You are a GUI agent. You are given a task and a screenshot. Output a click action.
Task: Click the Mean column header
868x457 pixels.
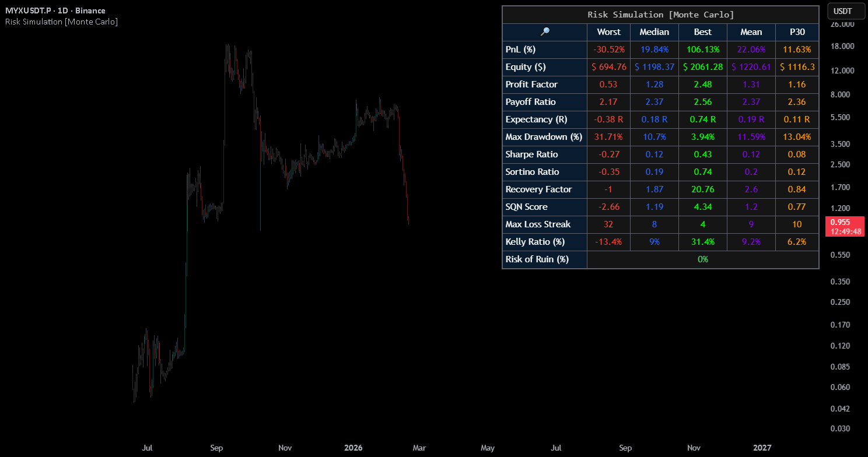coord(751,32)
